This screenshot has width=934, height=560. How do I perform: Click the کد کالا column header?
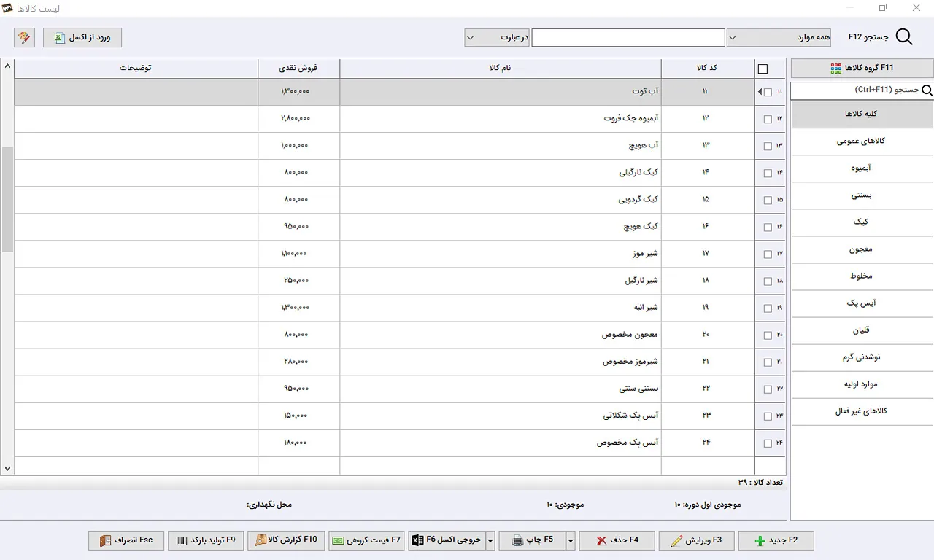(708, 69)
